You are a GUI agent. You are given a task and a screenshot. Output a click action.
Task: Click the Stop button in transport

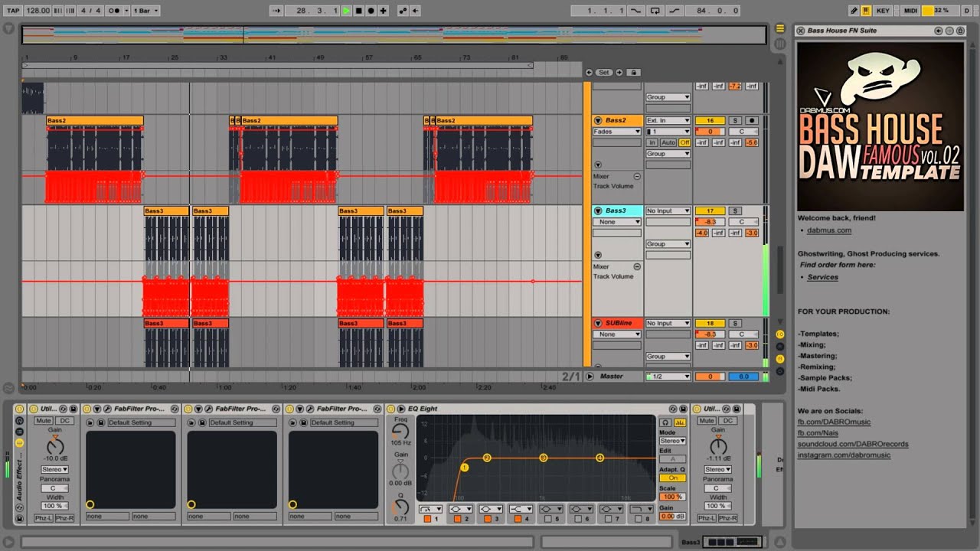coord(358,11)
